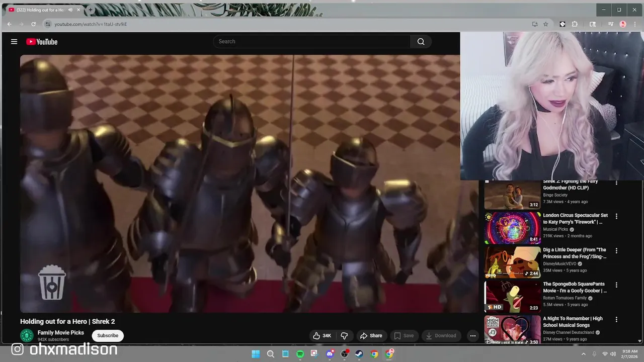Show hidden system tray icons
The image size is (644, 362).
coord(584,354)
